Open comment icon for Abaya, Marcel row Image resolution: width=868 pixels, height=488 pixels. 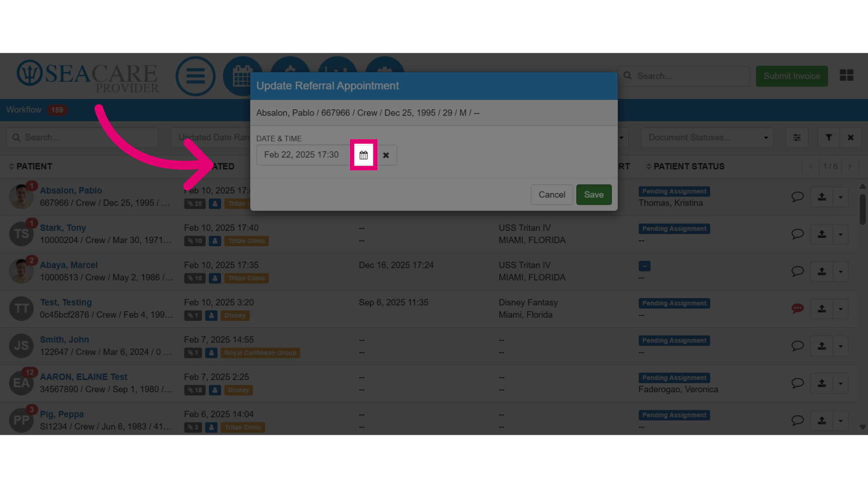coord(797,271)
